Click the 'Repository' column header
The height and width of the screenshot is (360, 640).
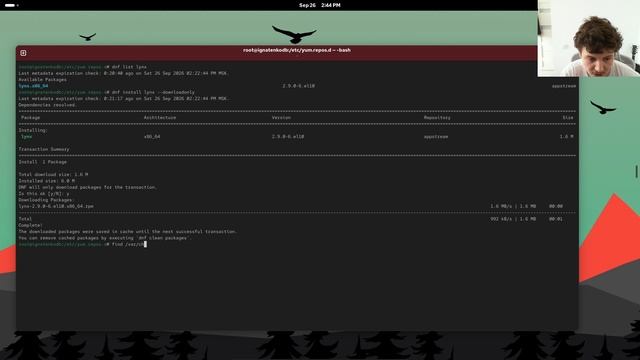point(437,118)
